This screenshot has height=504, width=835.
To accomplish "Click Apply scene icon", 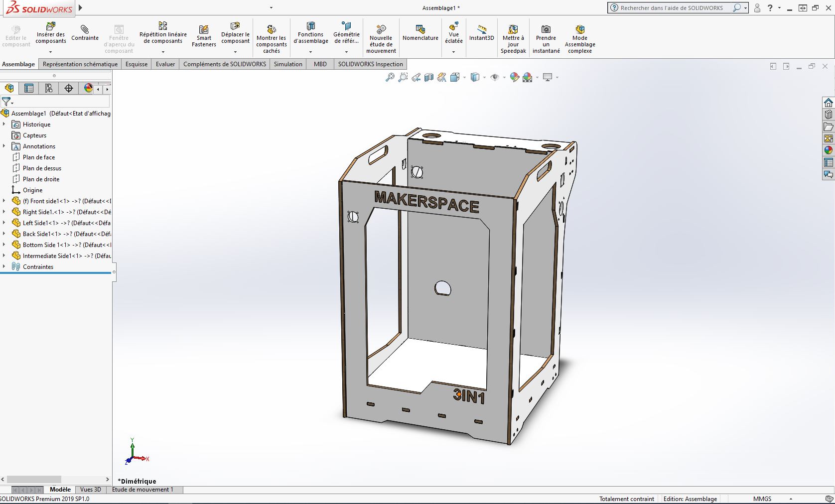I will point(528,77).
